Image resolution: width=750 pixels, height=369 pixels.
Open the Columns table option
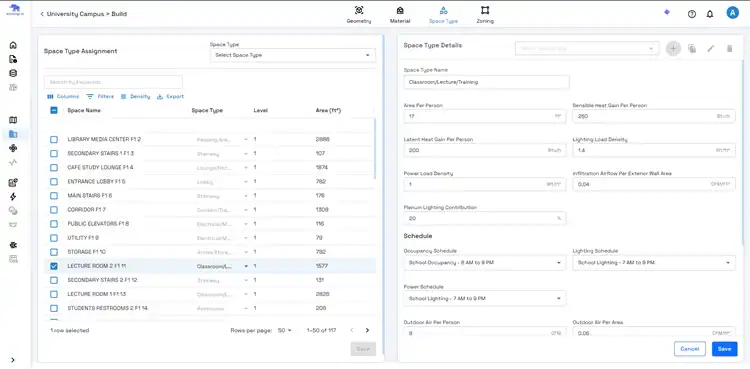tap(63, 96)
